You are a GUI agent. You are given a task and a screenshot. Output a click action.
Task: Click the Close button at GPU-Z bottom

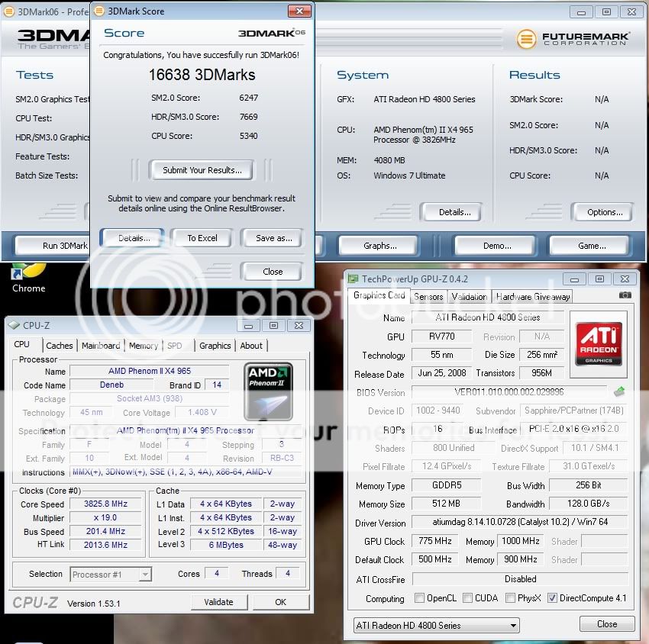(x=607, y=623)
